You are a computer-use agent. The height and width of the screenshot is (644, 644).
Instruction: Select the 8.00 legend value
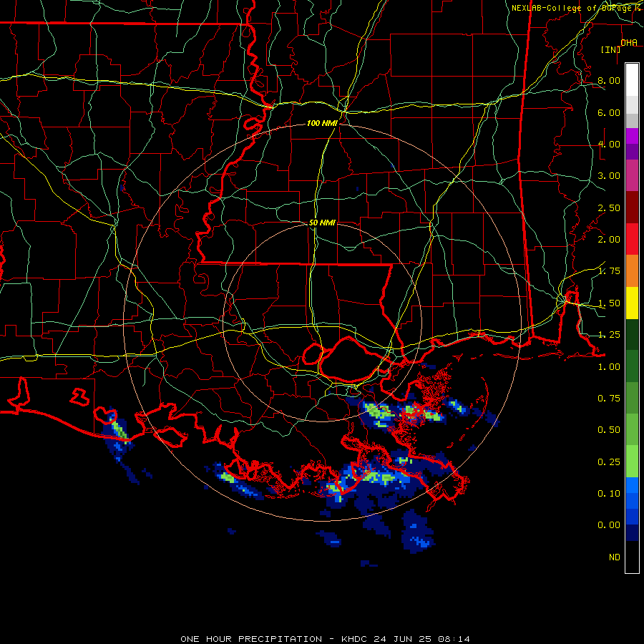coord(609,80)
